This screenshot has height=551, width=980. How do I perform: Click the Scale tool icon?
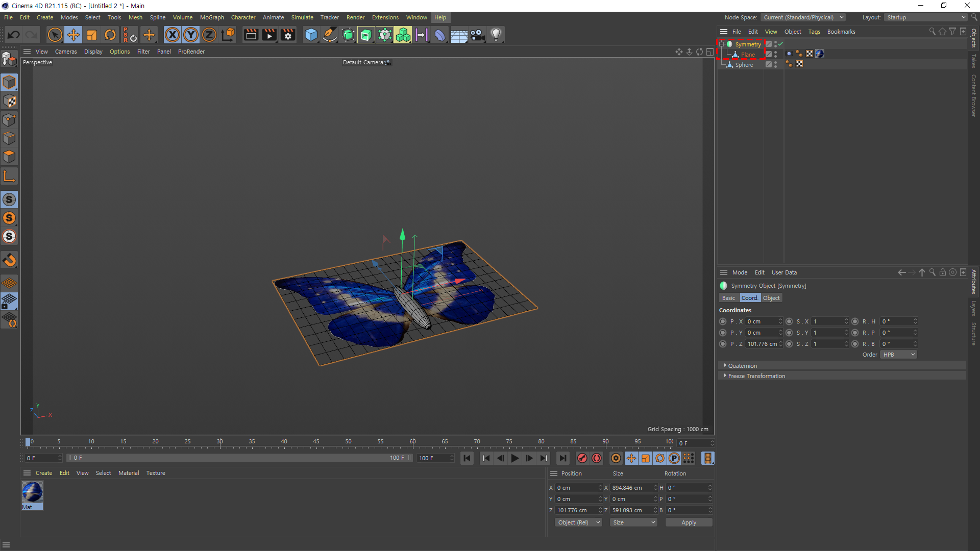click(x=92, y=35)
